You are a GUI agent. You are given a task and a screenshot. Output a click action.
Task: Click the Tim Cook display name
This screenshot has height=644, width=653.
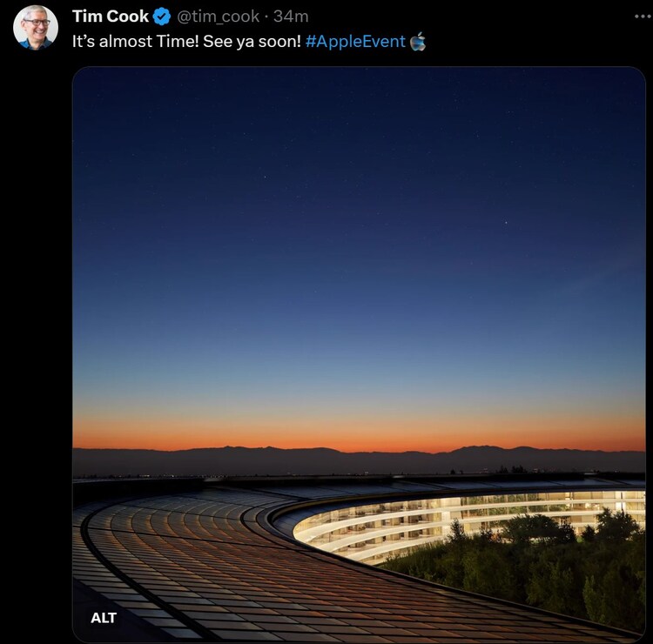point(111,17)
